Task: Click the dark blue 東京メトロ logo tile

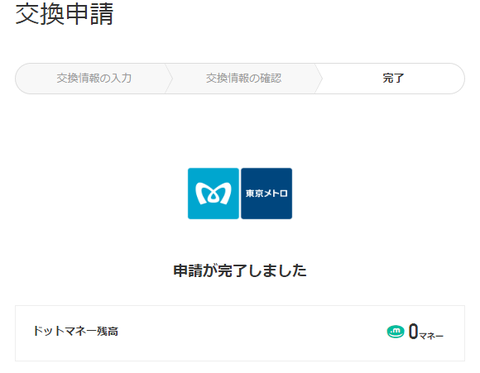Action: coord(267,193)
